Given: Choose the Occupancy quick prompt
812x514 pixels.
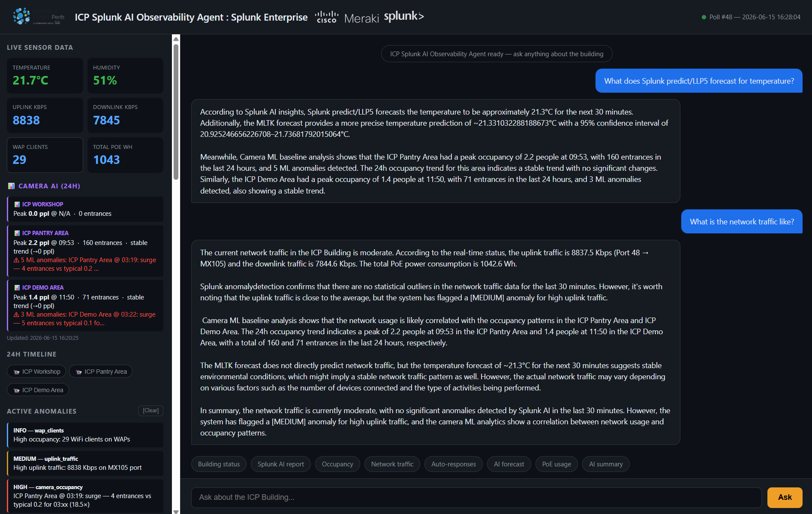Looking at the screenshot, I should 337,464.
